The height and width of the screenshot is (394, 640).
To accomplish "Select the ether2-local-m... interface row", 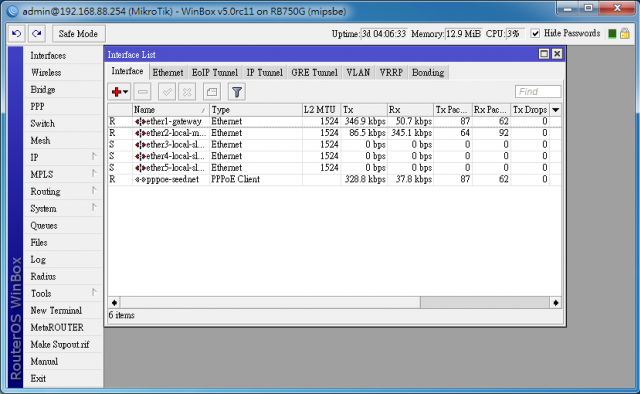I will pyautogui.click(x=334, y=133).
